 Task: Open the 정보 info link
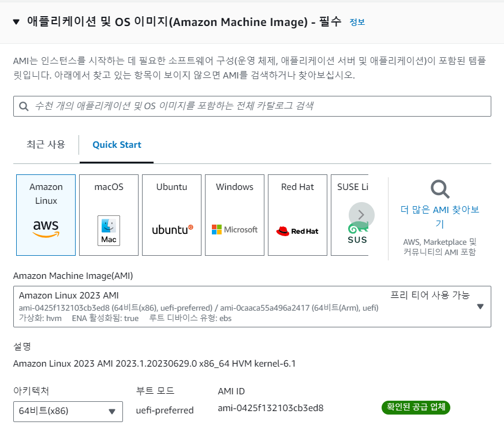point(357,22)
